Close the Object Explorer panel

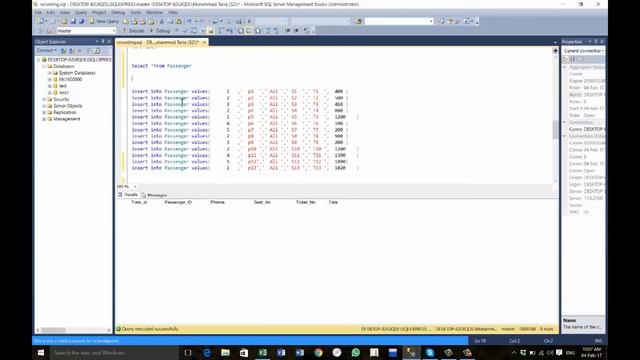(109, 42)
